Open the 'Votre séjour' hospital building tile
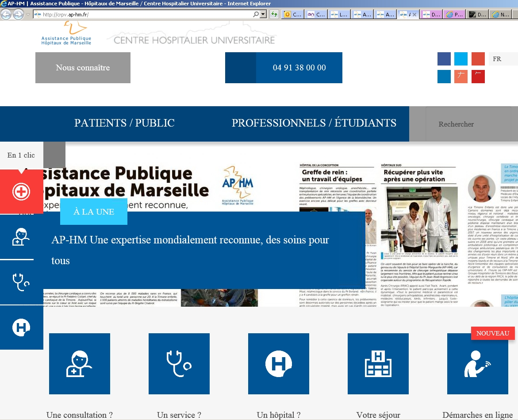Screen dimensions: 518x420 [x=378, y=363]
